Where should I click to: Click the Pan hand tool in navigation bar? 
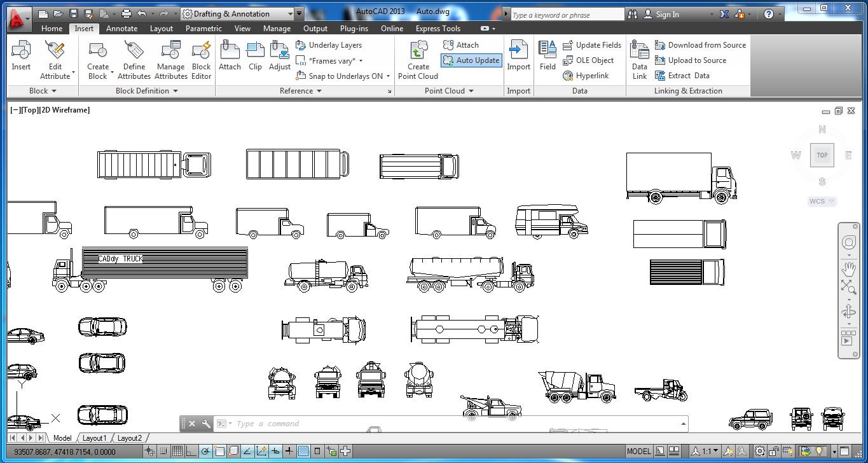click(848, 269)
